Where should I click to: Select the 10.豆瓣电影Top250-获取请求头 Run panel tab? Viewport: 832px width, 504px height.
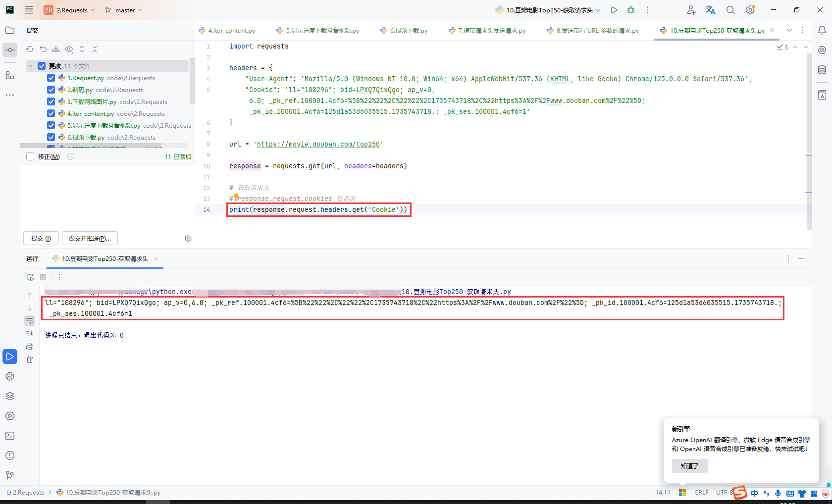(104, 258)
